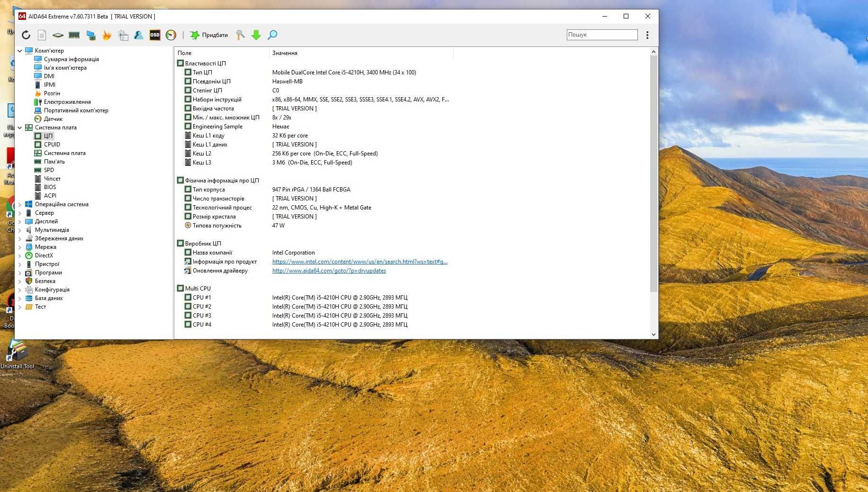Open Preferences wrench icon
The width and height of the screenshot is (868, 492).
tap(241, 35)
